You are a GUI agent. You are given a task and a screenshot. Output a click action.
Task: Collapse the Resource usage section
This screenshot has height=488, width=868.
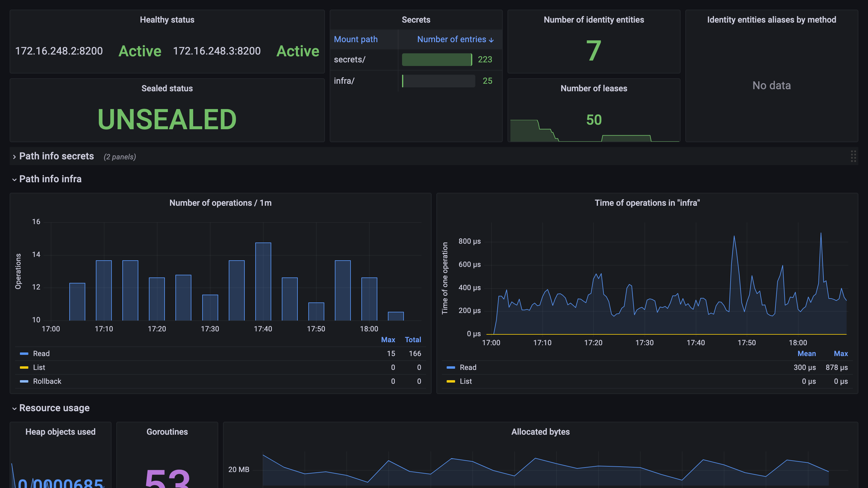coord(54,408)
